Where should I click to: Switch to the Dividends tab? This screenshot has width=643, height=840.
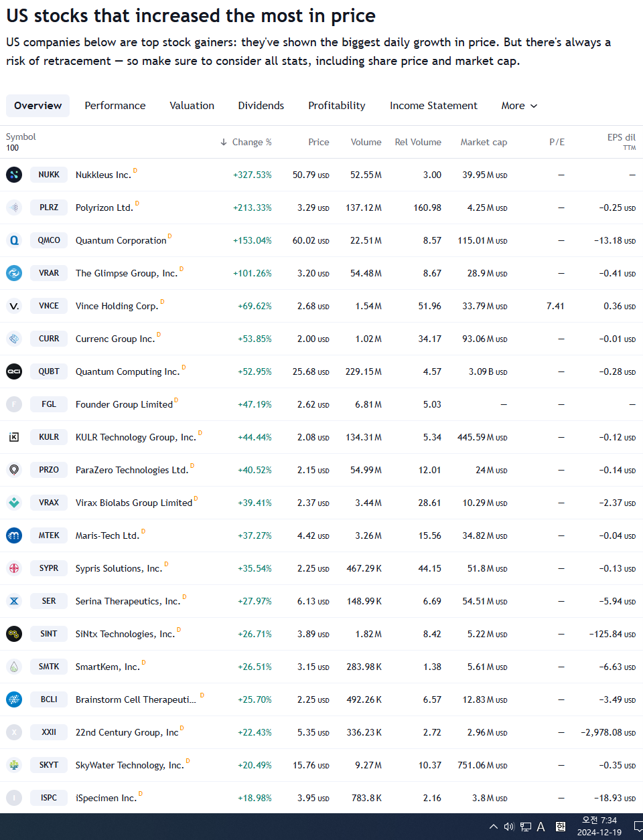tap(261, 106)
